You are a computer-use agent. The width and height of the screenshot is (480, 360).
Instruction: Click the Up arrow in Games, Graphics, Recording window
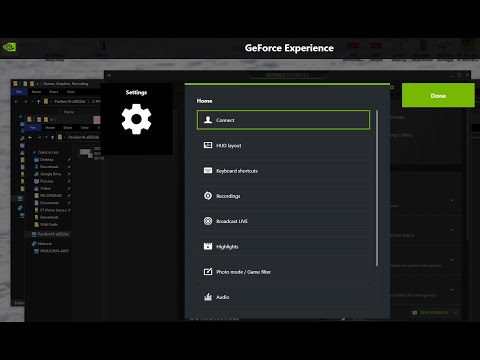[39, 101]
